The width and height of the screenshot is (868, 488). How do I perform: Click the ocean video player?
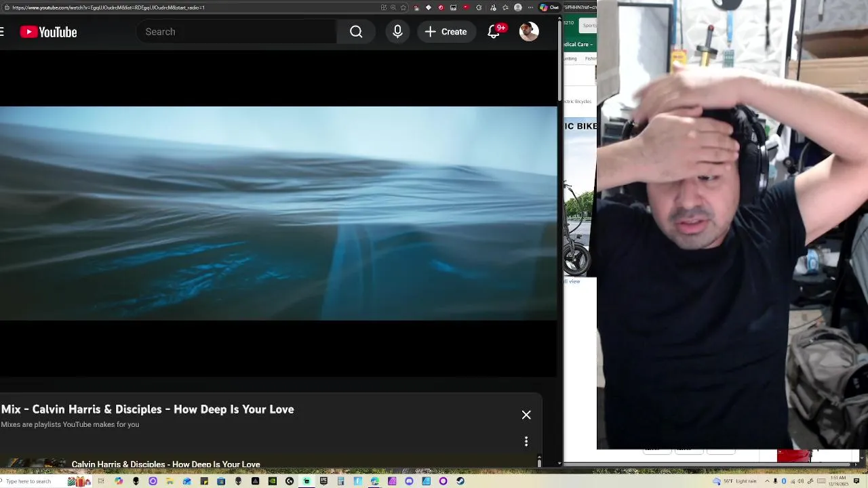coord(278,213)
